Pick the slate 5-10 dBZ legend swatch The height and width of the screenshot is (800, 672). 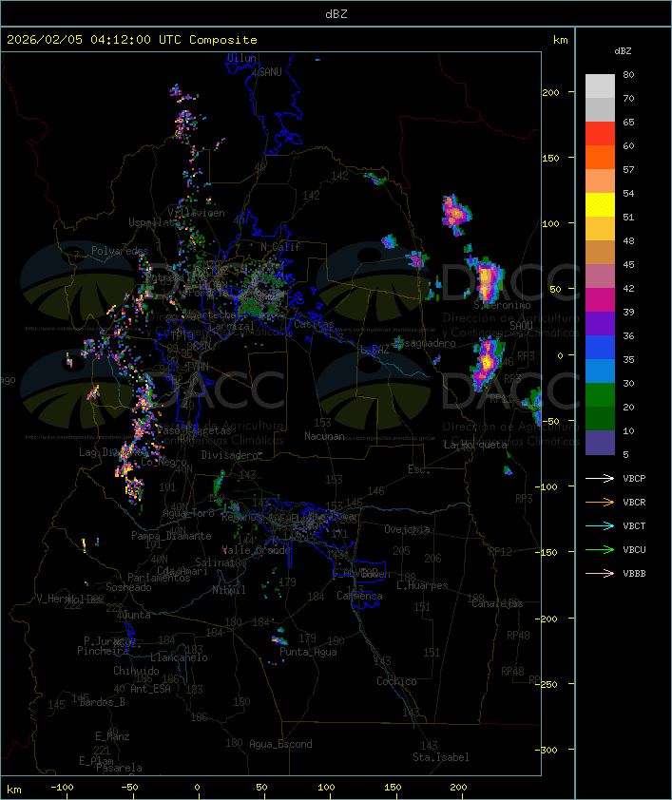[x=600, y=443]
